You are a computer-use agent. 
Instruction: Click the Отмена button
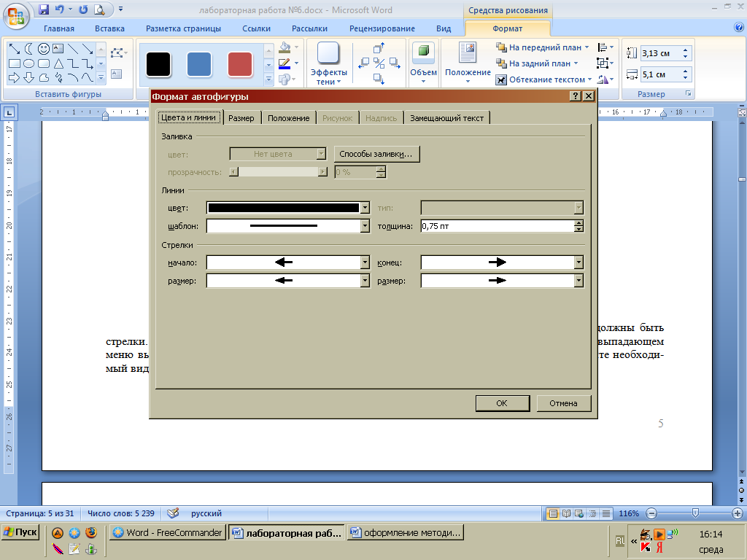point(563,402)
